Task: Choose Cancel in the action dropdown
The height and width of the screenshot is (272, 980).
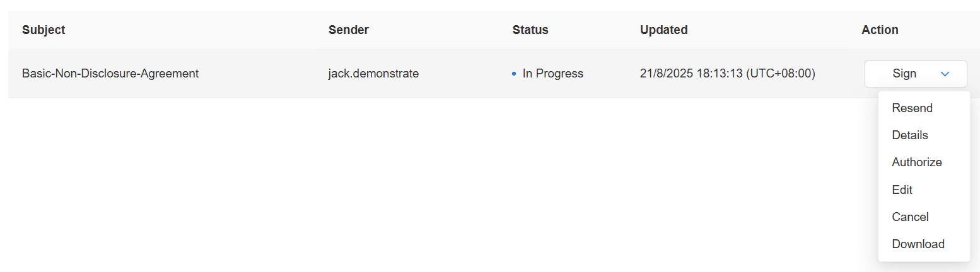Action: pyautogui.click(x=910, y=217)
